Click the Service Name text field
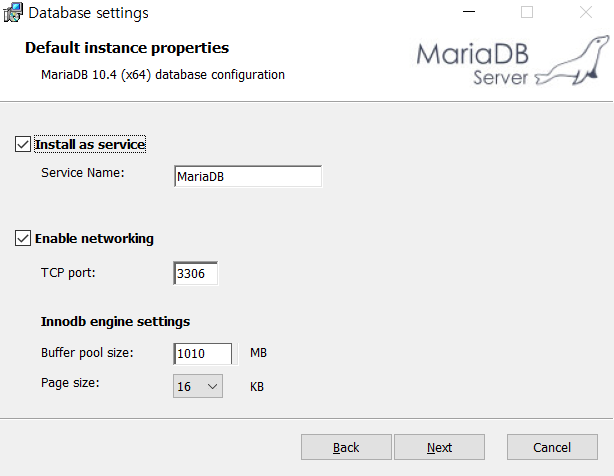The image size is (614, 476). 248,177
